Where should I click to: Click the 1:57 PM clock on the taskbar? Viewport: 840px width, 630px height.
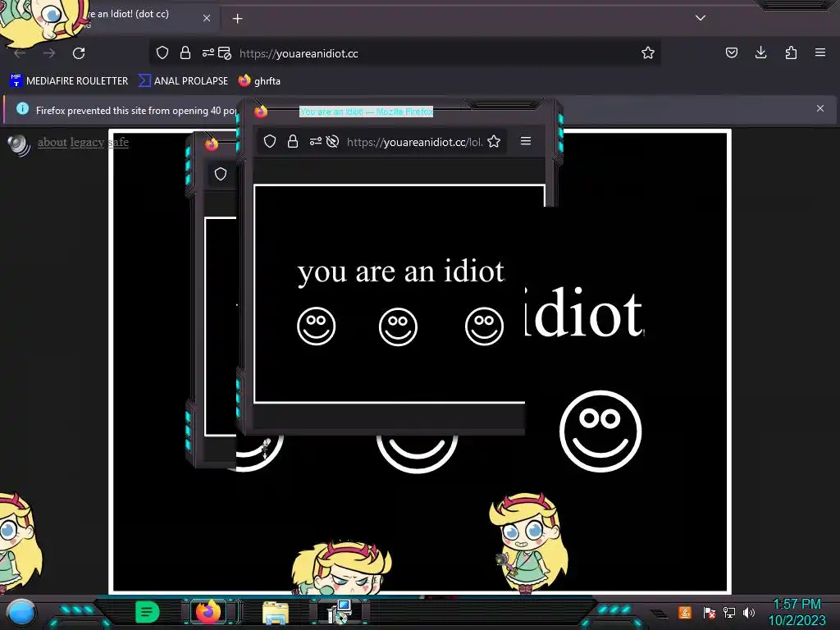click(x=797, y=605)
